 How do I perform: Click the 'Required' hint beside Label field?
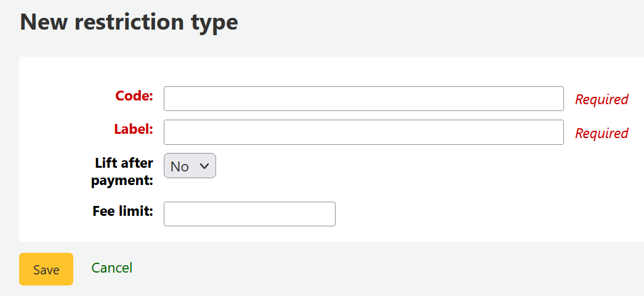[x=601, y=133]
